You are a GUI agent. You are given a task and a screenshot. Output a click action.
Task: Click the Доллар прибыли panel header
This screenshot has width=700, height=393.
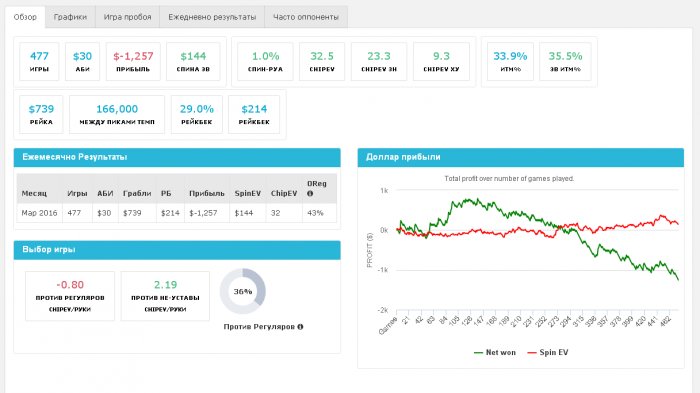tap(521, 157)
